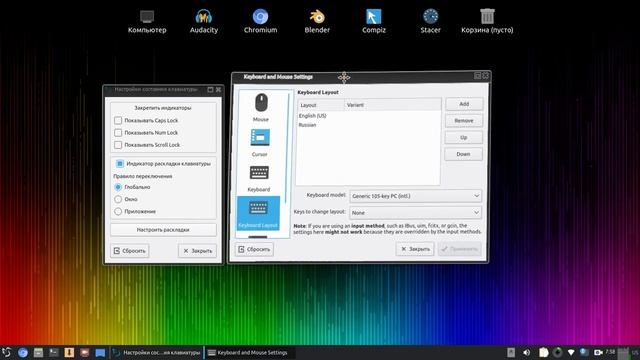Click the sidebar vertical scrollbar
The image size is (640, 360).
[x=287, y=147]
